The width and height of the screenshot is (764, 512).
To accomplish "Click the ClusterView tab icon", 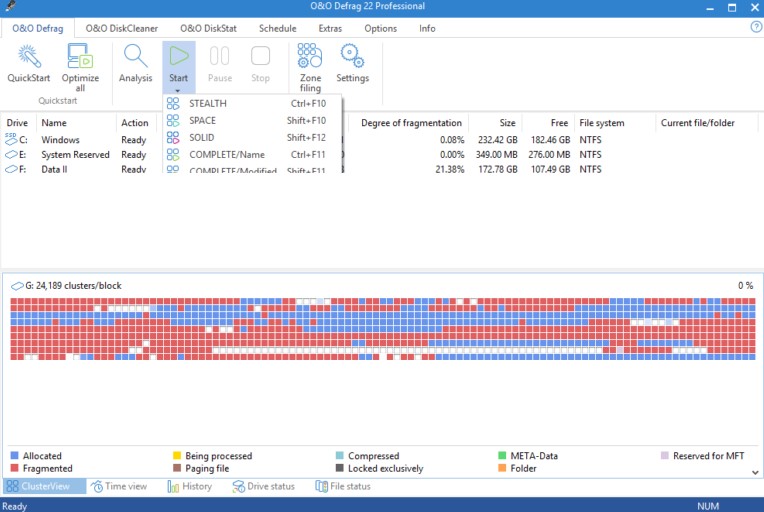I will click(x=13, y=486).
